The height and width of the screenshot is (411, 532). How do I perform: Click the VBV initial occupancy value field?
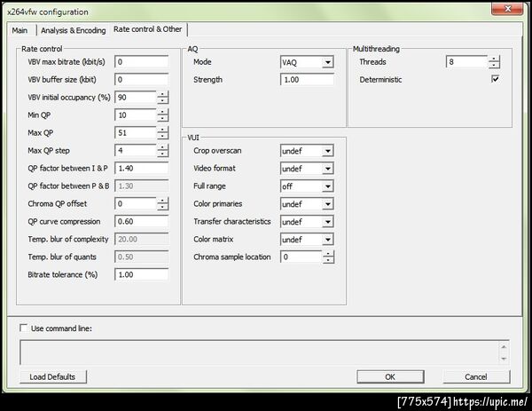tap(136, 98)
